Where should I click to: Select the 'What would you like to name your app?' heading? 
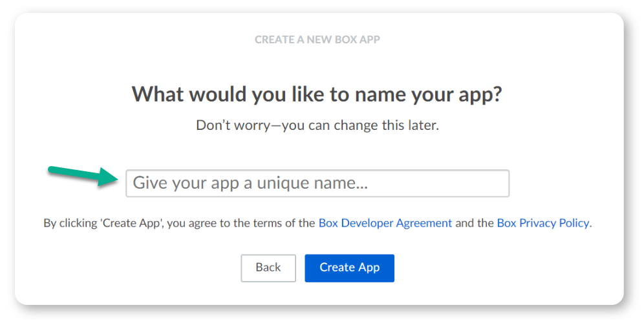point(317,94)
